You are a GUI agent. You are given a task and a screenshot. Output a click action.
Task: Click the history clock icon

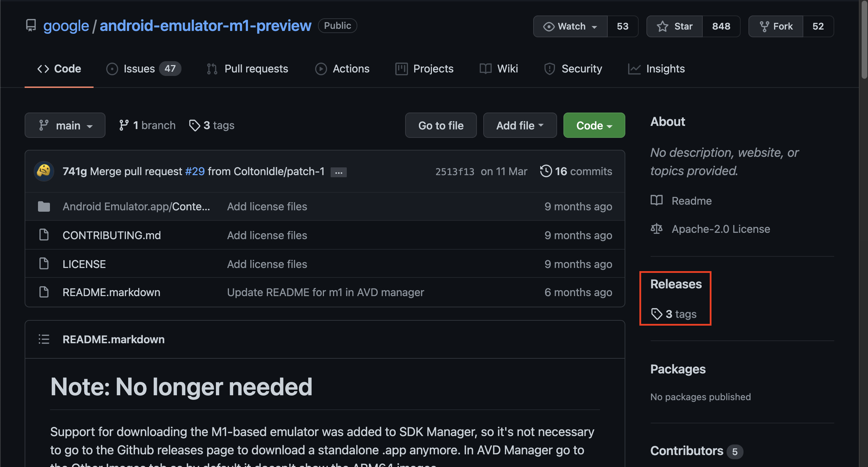(546, 171)
